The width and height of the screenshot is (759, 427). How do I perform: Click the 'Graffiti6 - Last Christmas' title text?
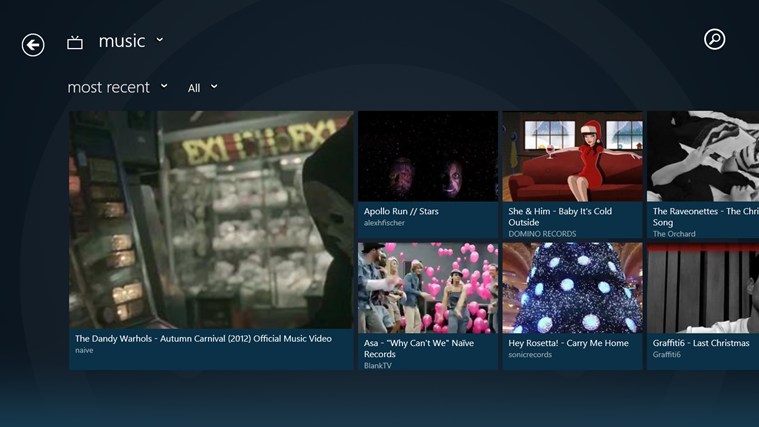[701, 343]
